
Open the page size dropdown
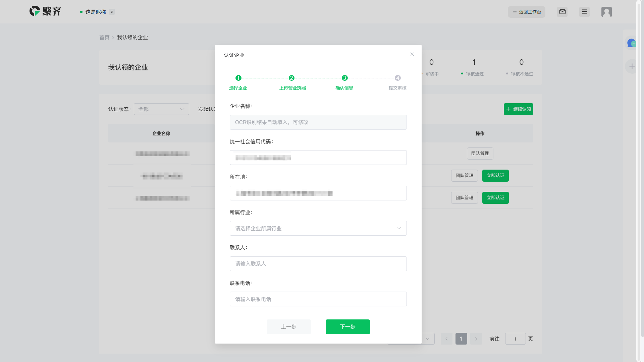pyautogui.click(x=428, y=339)
